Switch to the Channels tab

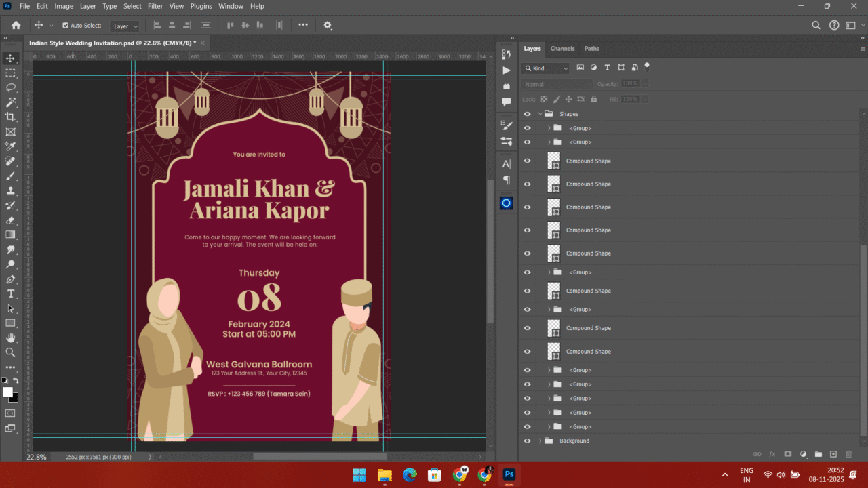pyautogui.click(x=562, y=49)
